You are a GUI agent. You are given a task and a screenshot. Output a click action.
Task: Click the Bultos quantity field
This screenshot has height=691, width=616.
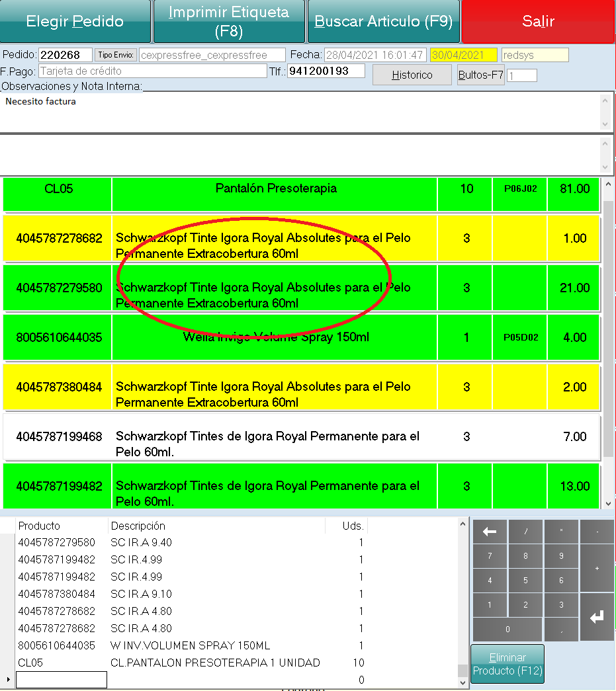click(521, 75)
